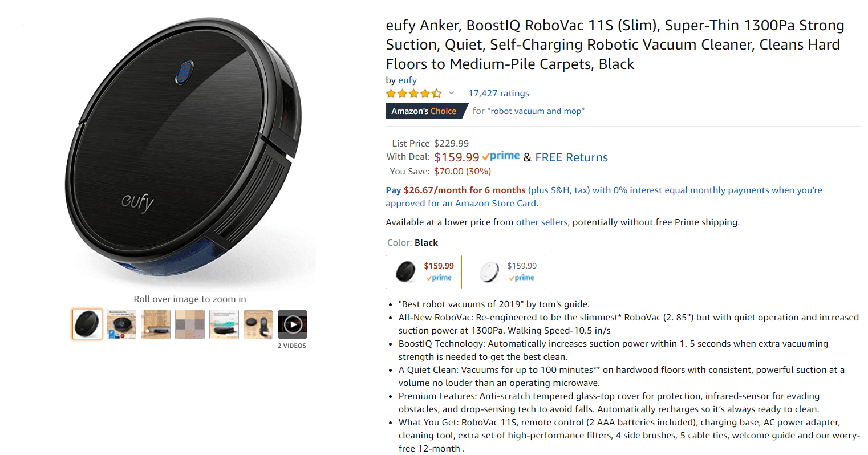This screenshot has height=455, width=868.
Task: Choose the White color swatch option
Action: click(507, 272)
